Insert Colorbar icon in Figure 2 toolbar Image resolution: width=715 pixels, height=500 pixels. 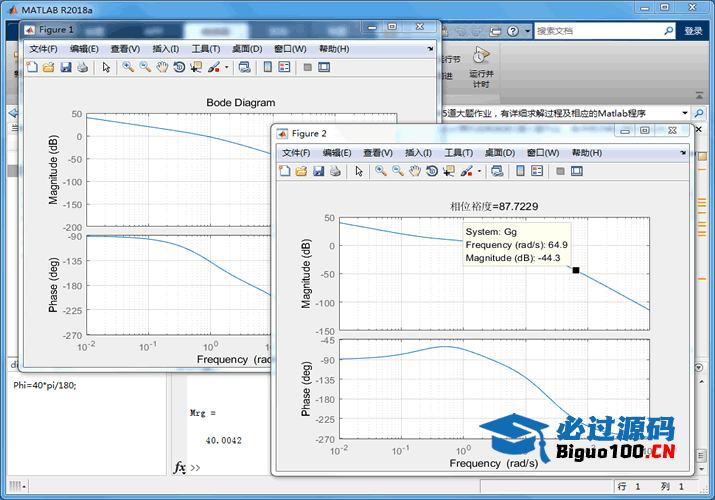(x=520, y=171)
